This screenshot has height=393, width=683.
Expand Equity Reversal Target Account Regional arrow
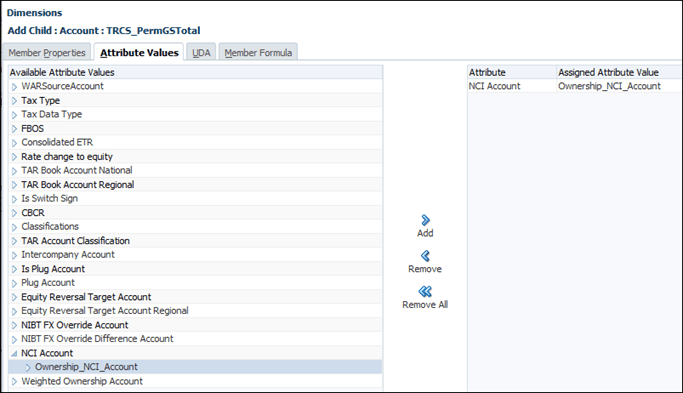tap(14, 311)
